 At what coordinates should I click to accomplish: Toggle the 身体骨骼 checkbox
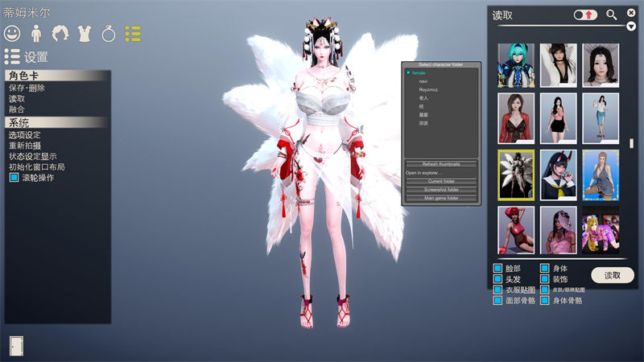(545, 300)
